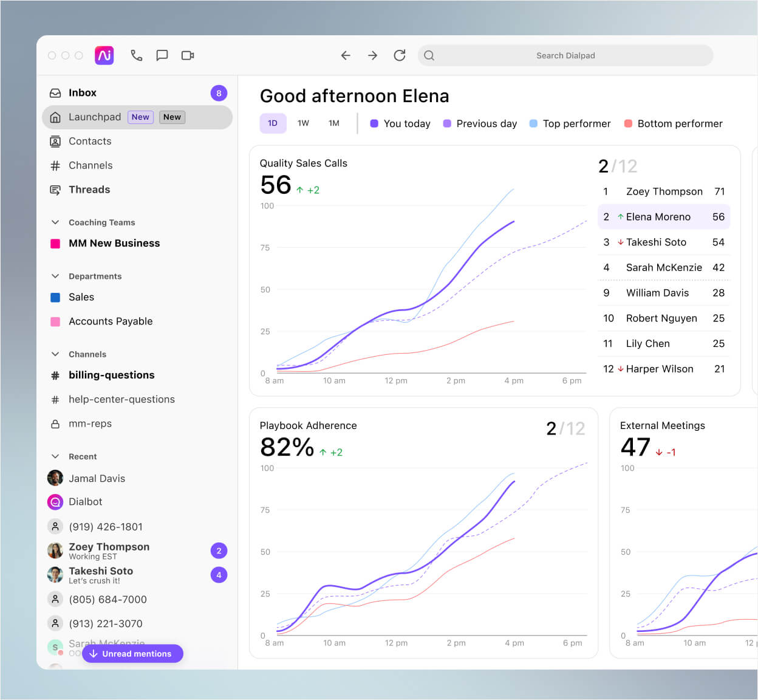This screenshot has width=758, height=700.
Task: Open Zoey Thompson from the leaderboard
Action: [x=664, y=191]
